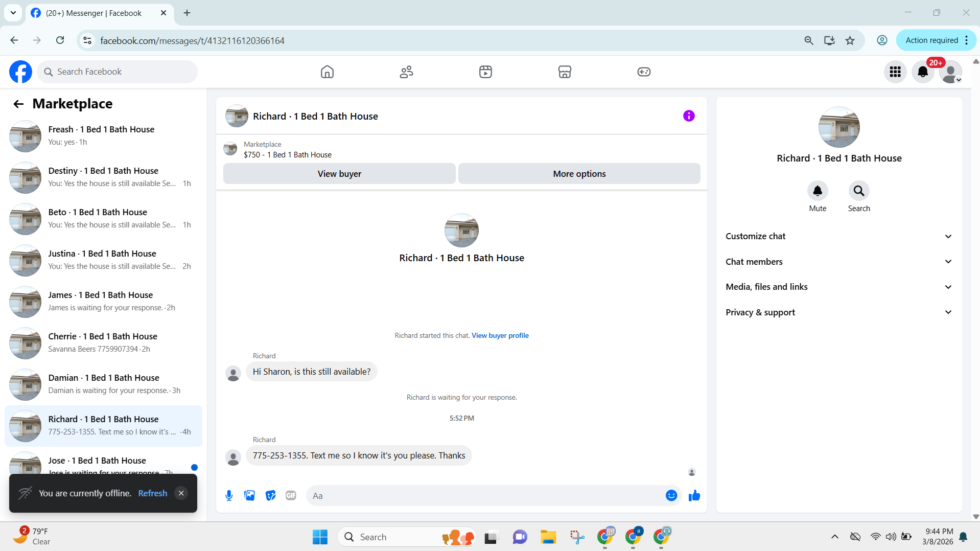The width and height of the screenshot is (980, 551).
Task: Open Facebook home via the logo
Action: coord(20,72)
